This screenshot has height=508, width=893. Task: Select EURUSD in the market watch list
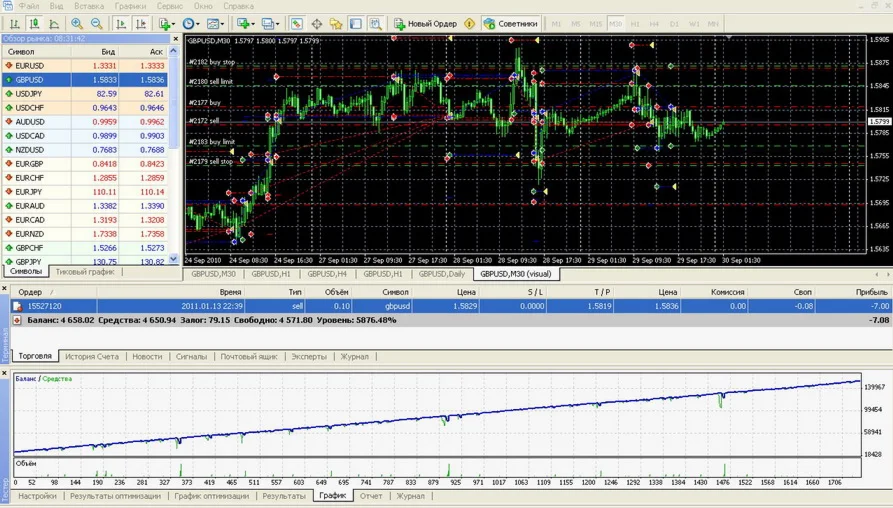(x=30, y=66)
